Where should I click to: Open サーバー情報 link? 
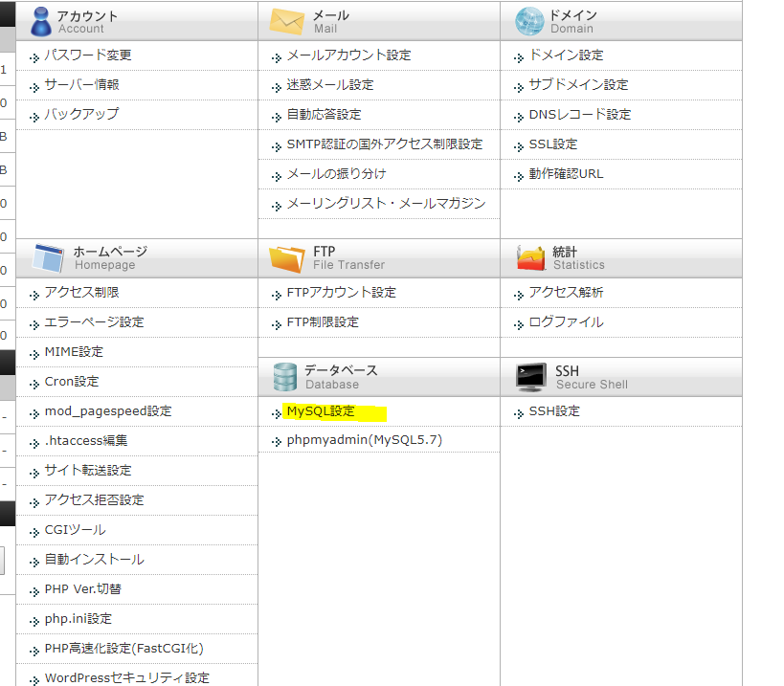point(82,84)
